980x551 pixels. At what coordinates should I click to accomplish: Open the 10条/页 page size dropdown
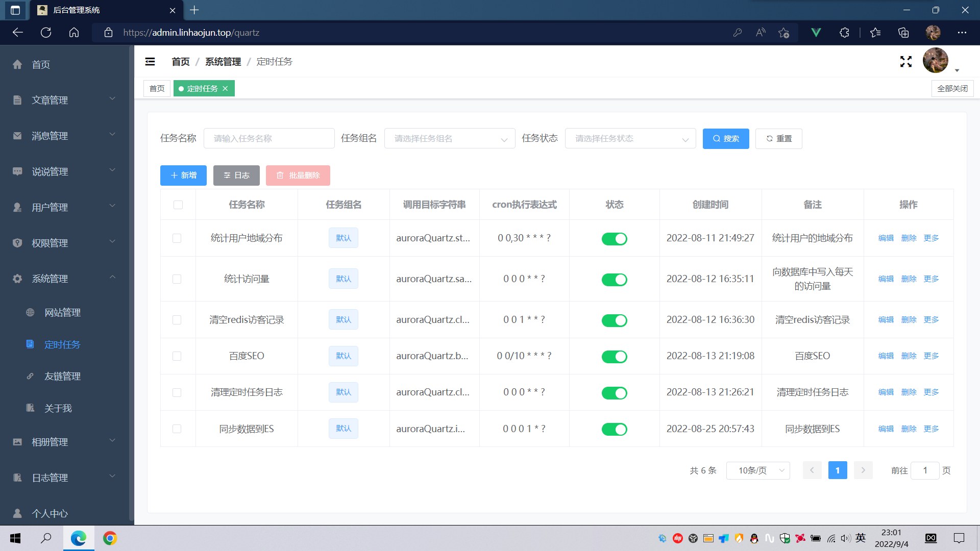coord(758,470)
